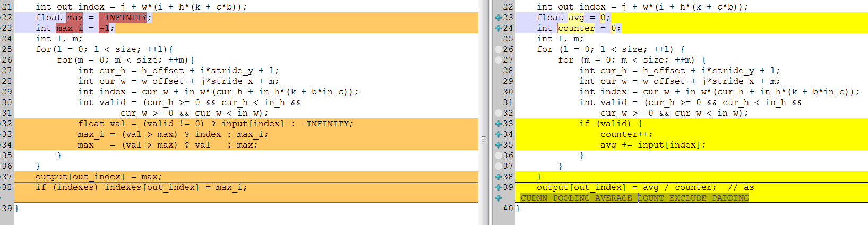Click the right pane 'int valid = (cur_h >= 0' line

tap(690, 102)
